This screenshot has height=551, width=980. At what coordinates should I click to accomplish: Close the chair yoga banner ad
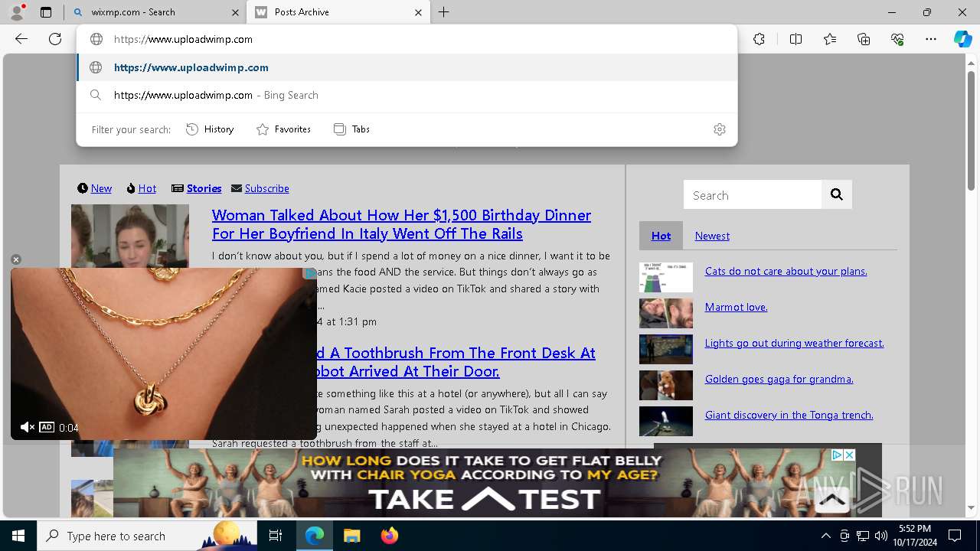pos(849,455)
